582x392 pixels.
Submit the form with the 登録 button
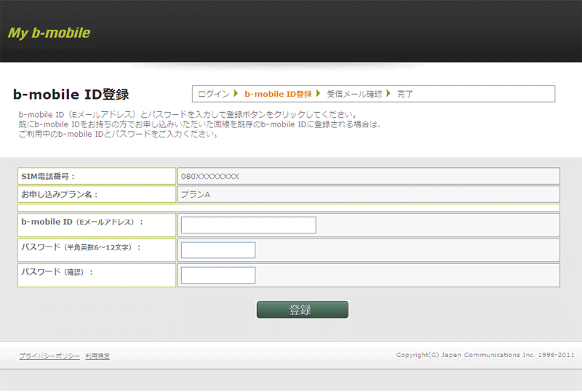pos(303,310)
